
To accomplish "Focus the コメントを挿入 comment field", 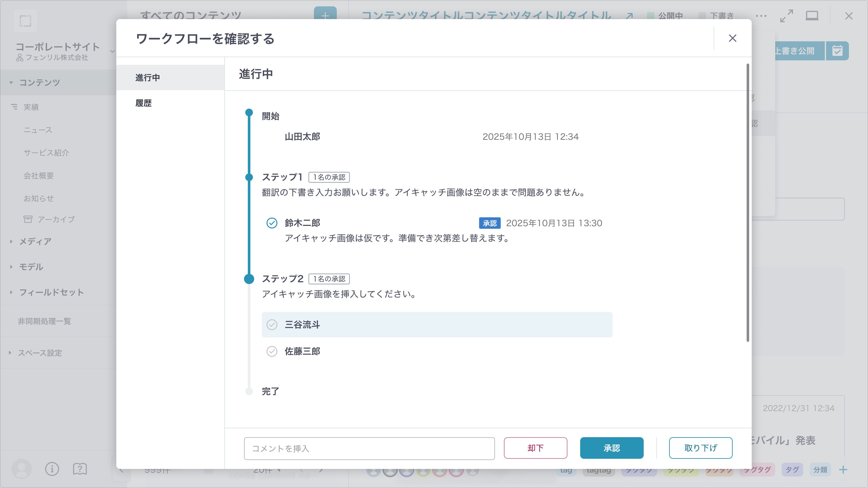I will point(369,449).
